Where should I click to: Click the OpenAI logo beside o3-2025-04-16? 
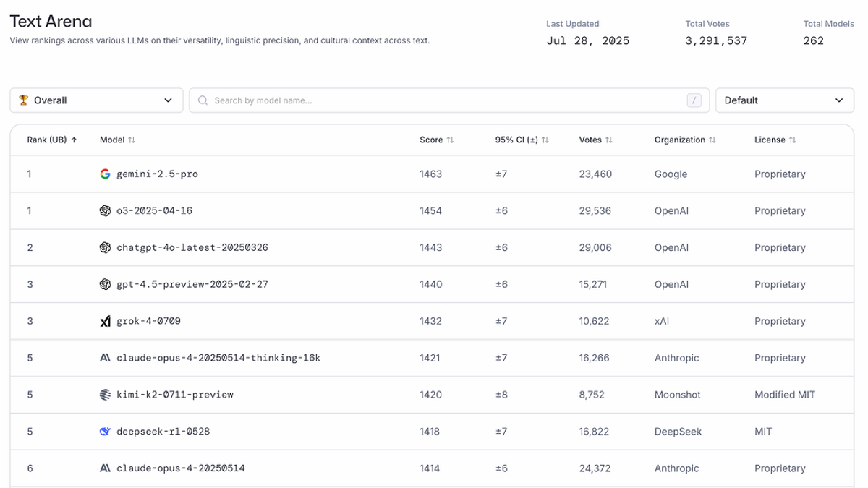point(105,211)
